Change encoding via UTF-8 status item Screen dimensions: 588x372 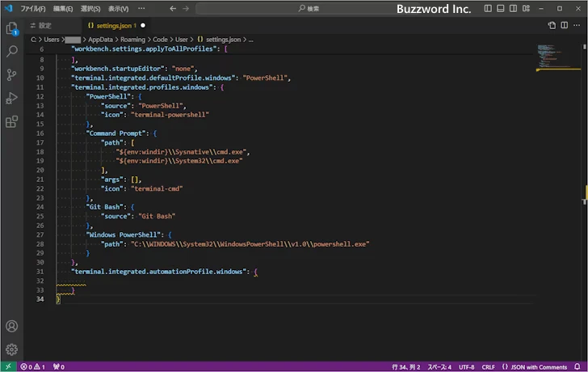pyautogui.click(x=467, y=367)
